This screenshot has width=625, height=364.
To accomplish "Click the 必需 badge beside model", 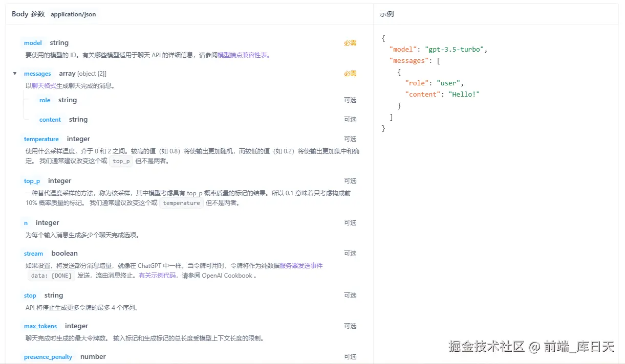I will click(x=350, y=42).
